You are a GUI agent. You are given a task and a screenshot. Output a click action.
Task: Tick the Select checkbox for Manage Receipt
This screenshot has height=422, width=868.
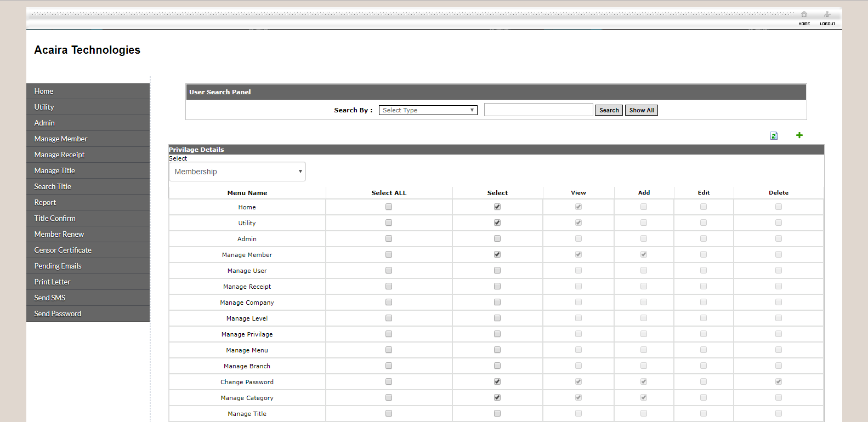[x=497, y=287]
